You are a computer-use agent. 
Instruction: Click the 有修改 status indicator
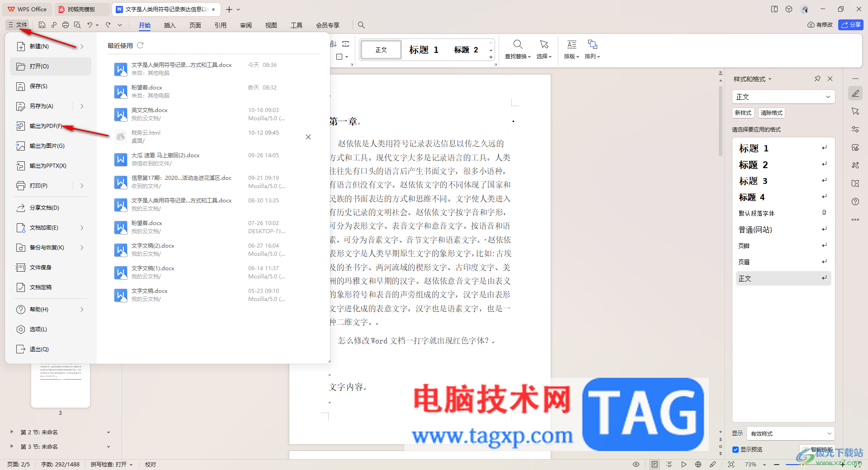tap(820, 25)
